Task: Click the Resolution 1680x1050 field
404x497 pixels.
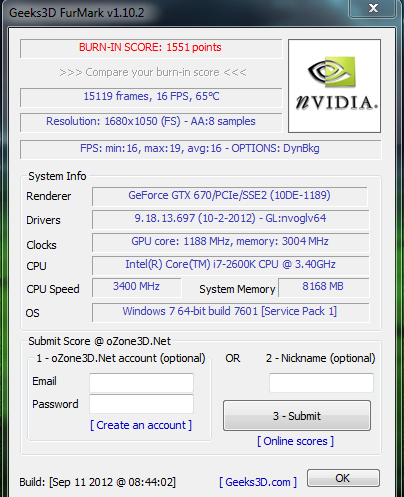Action: tap(151, 122)
